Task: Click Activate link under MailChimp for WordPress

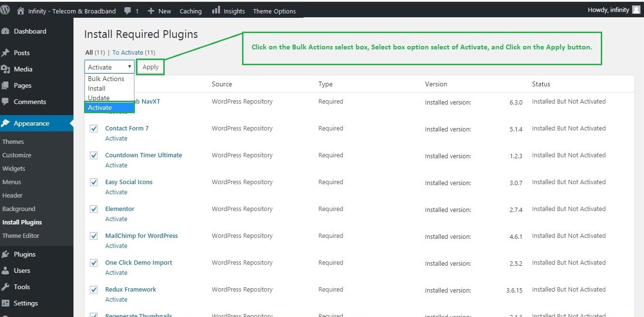Action: point(116,246)
